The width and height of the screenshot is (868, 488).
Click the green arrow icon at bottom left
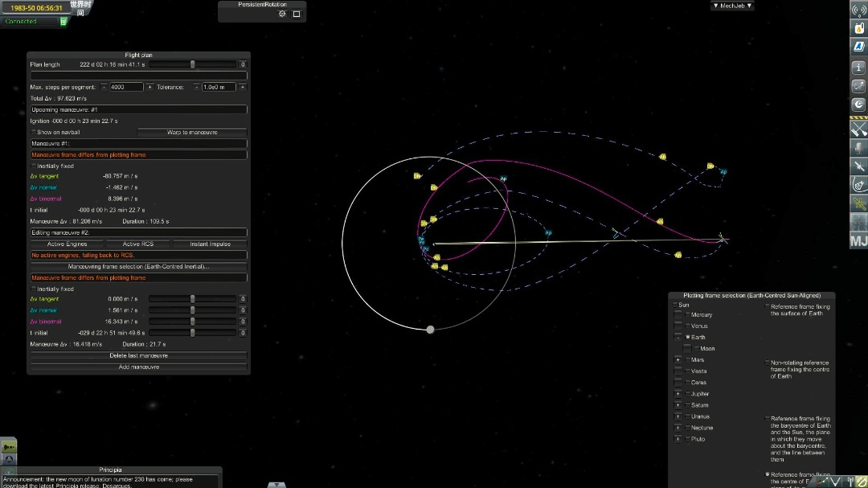tap(9, 447)
